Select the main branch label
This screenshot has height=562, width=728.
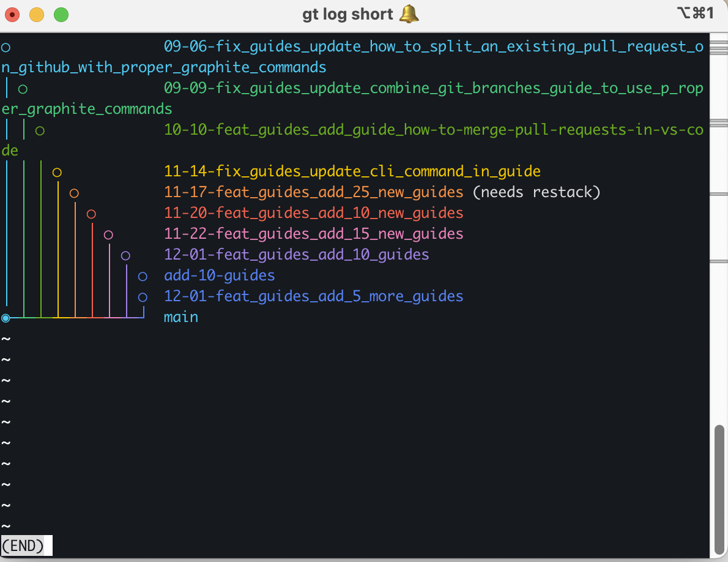(x=180, y=317)
